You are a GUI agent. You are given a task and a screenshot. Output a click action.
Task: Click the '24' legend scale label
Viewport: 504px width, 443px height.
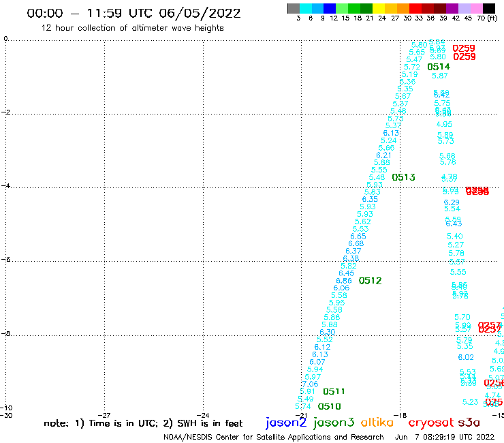382,18
